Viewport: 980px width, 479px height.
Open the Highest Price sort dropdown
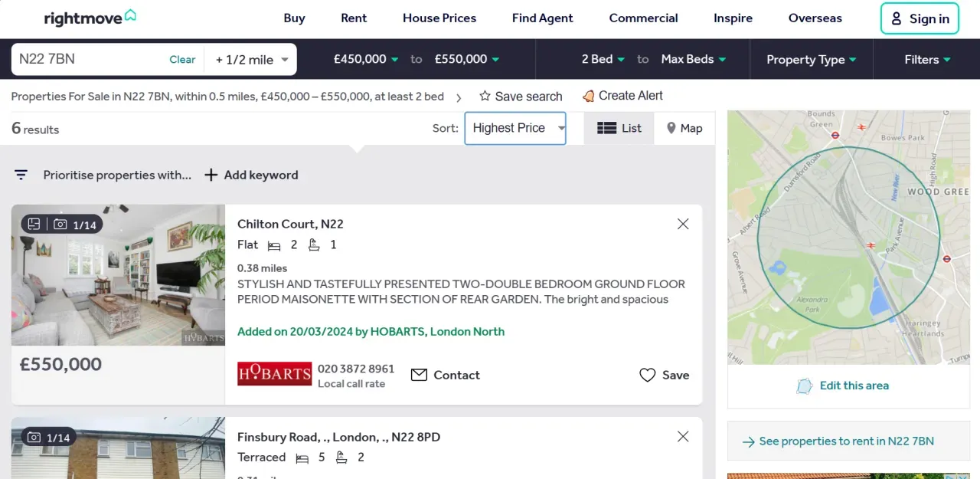[x=514, y=128]
